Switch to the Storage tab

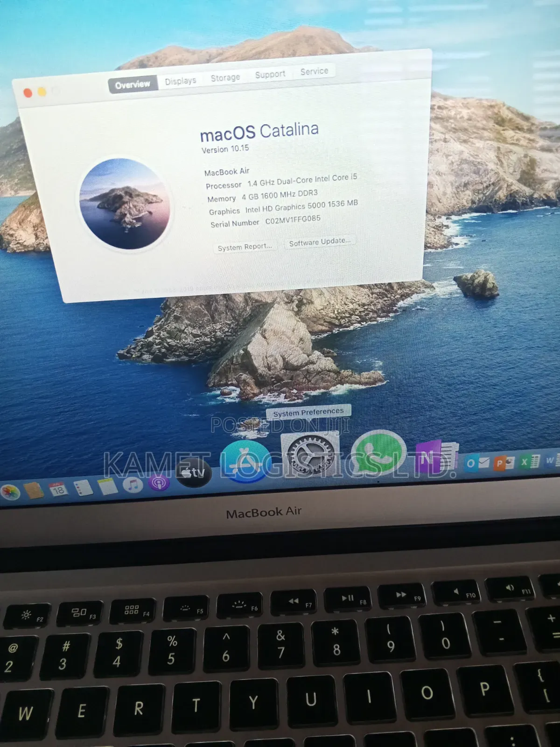pos(225,78)
